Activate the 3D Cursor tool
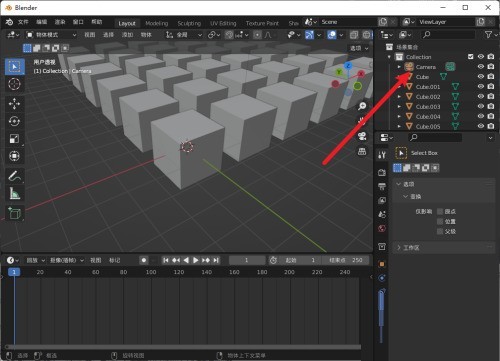 tap(14, 84)
